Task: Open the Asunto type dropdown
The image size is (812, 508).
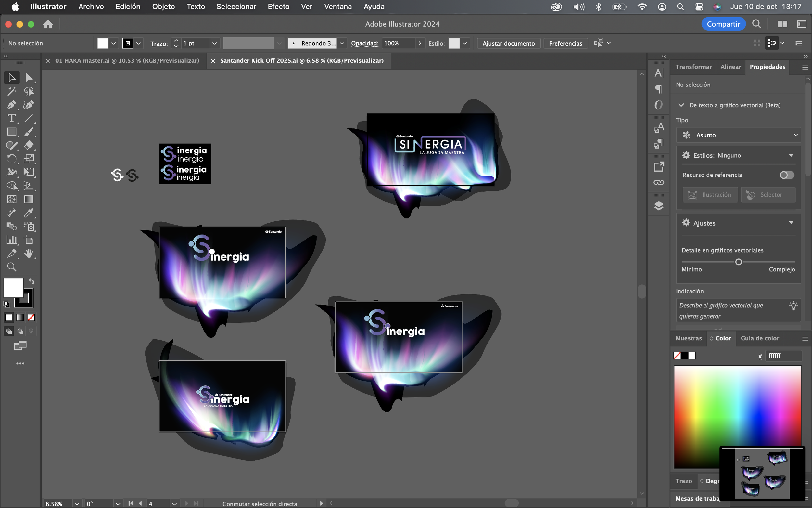Action: click(739, 135)
